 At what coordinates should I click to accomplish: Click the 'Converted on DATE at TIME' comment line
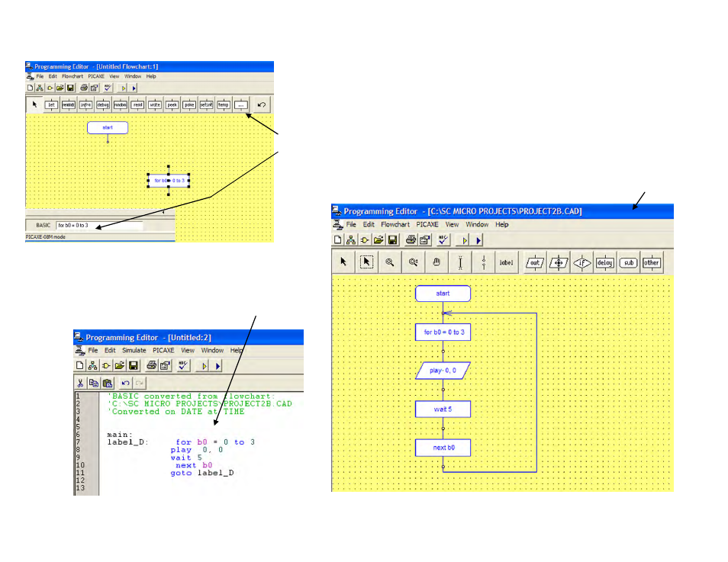tap(176, 412)
